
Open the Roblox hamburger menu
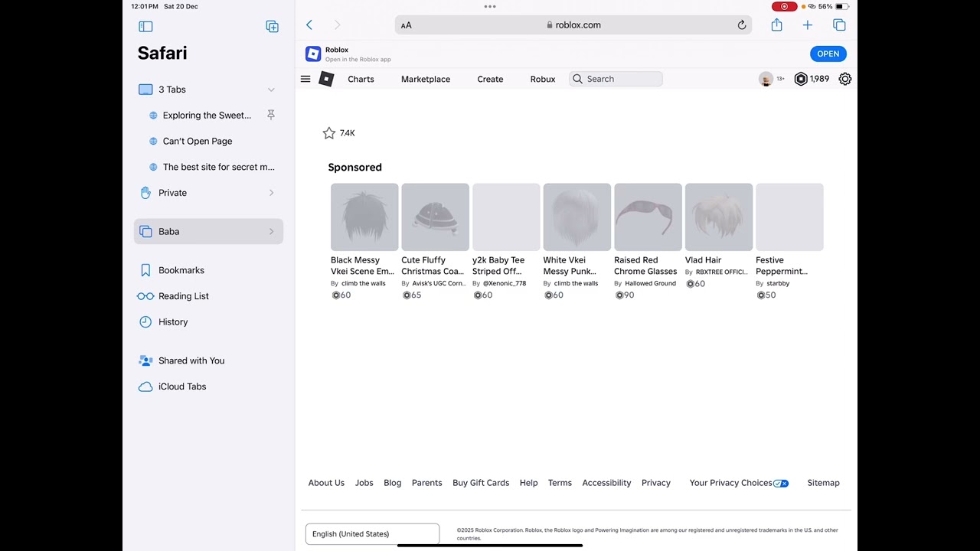(305, 79)
